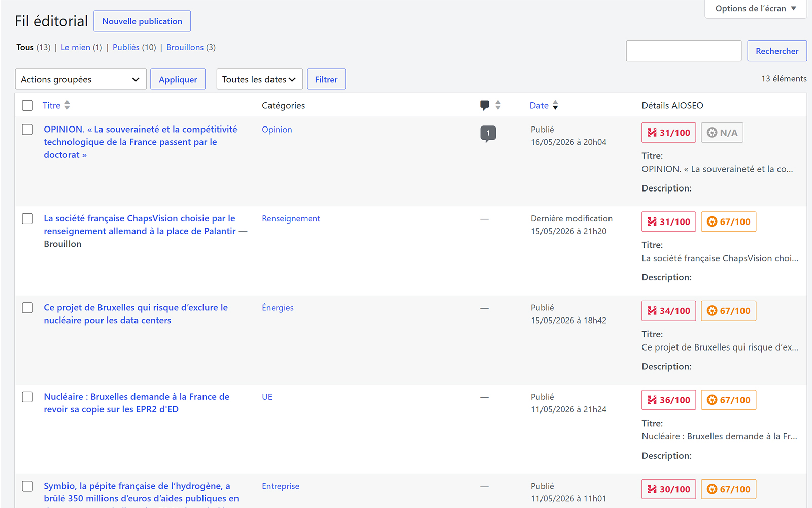Screen dimensions: 812x508
Task: Open the UE category link
Action: point(267,397)
